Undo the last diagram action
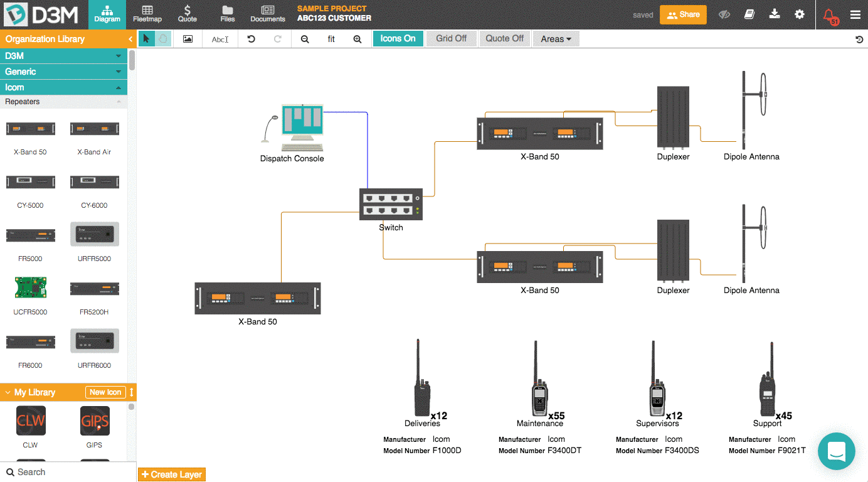Screen dimensions: 868x482 coord(251,39)
